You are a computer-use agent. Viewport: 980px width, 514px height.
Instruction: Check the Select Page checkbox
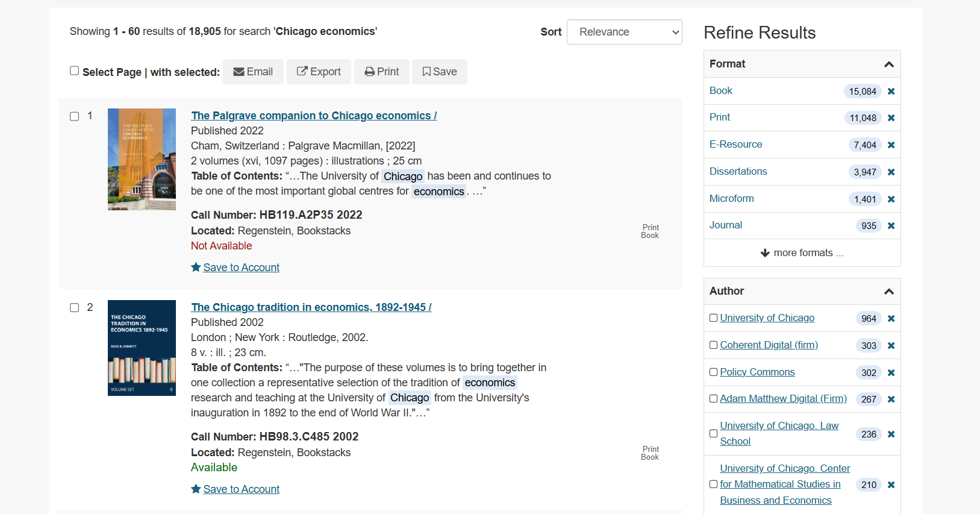[74, 71]
